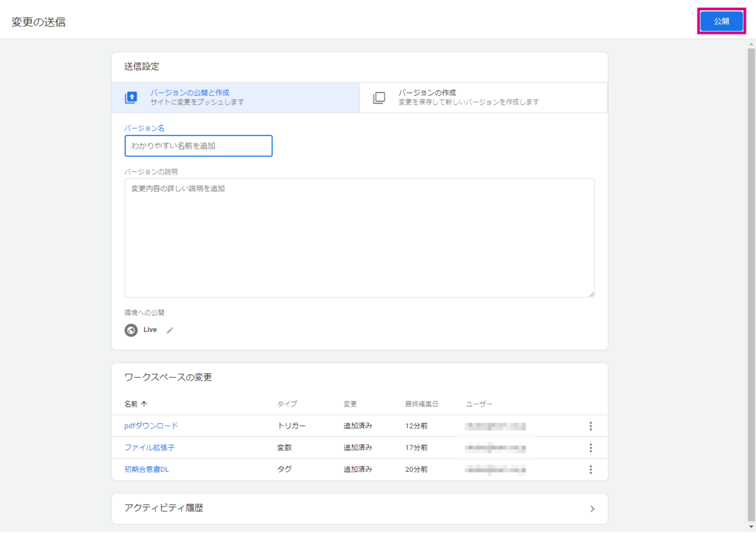Open more options for ファイル拡張子 row
Viewport: 756px width, 536px height.
[591, 448]
